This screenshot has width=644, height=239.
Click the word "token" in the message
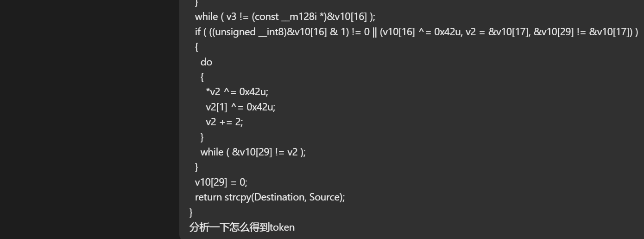tap(282, 227)
